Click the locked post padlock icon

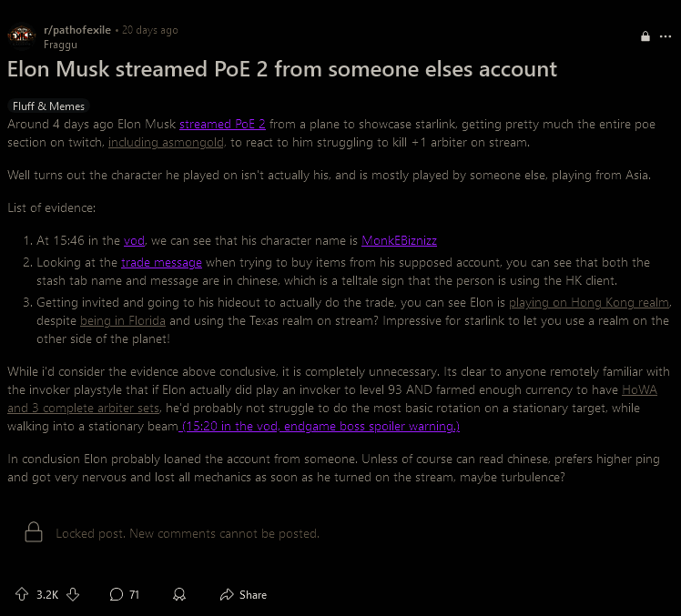(33, 532)
